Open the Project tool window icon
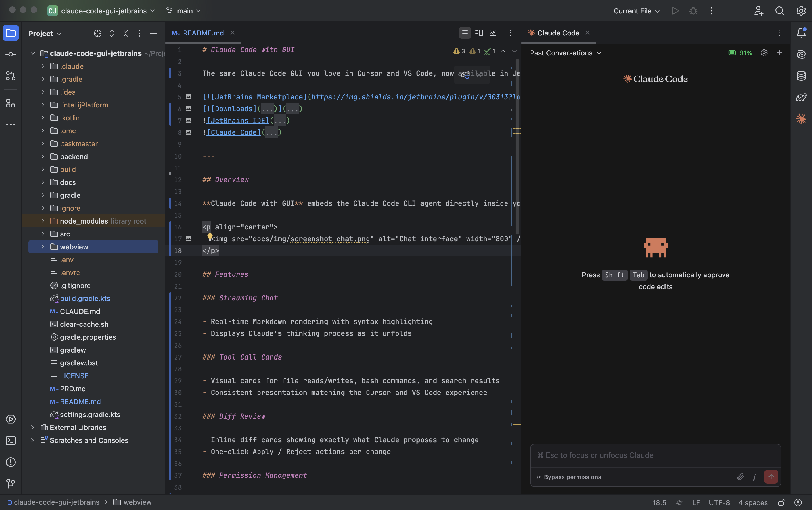Screen dimensions: 812x510 (x=11, y=33)
